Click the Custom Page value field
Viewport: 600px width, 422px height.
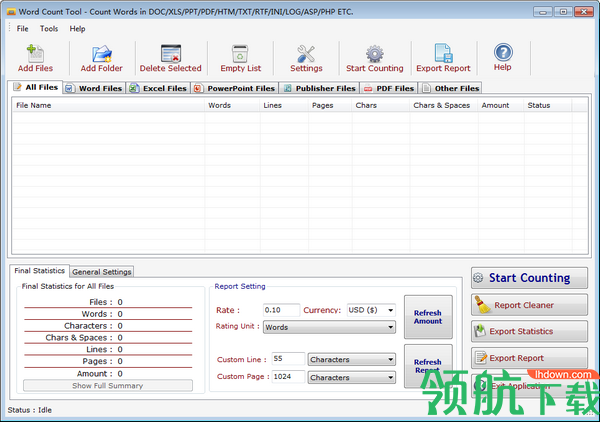(x=288, y=376)
